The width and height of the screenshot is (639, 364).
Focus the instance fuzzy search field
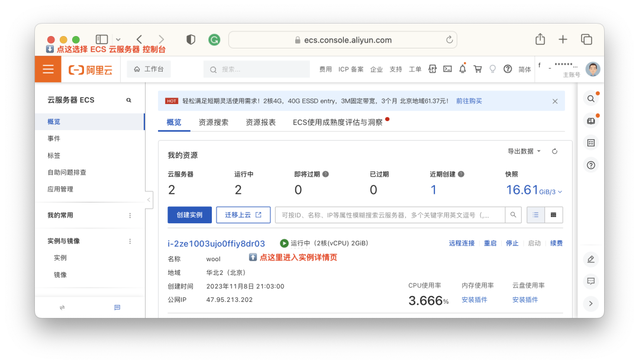tap(390, 215)
